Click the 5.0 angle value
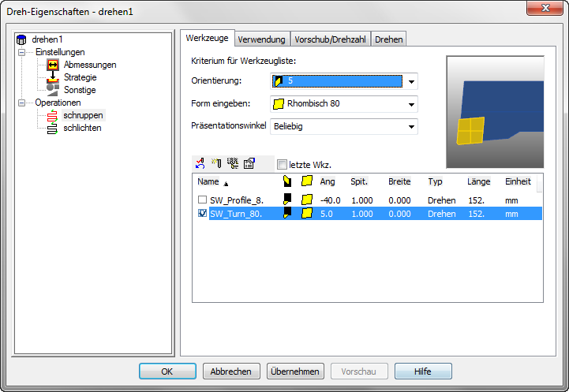 point(326,214)
